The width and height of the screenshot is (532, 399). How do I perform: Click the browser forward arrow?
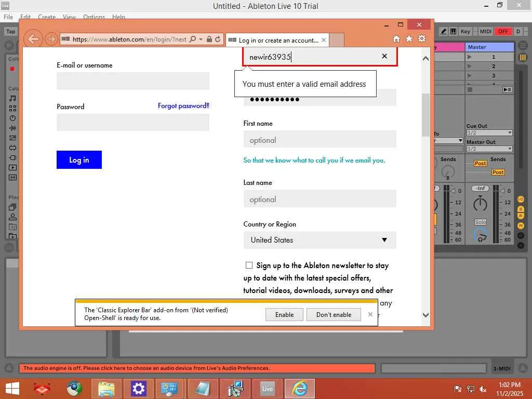51,39
